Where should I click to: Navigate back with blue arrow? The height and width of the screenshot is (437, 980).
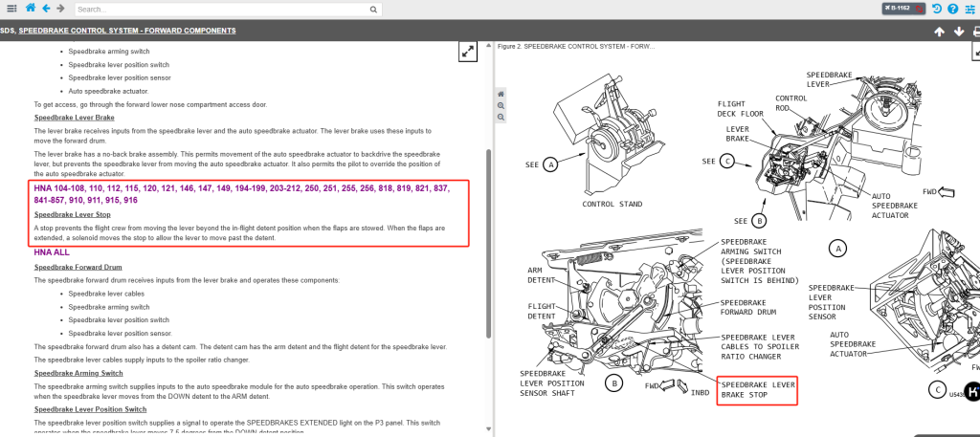click(46, 8)
